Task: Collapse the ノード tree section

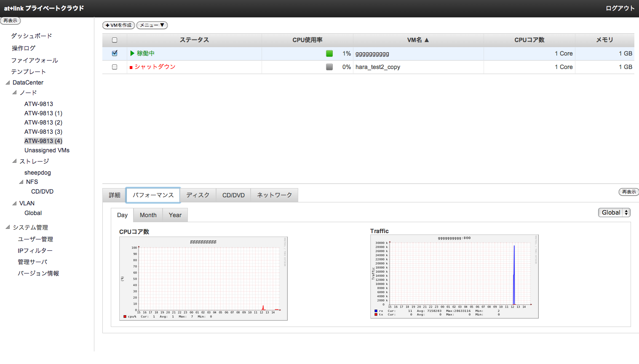Action: point(15,93)
